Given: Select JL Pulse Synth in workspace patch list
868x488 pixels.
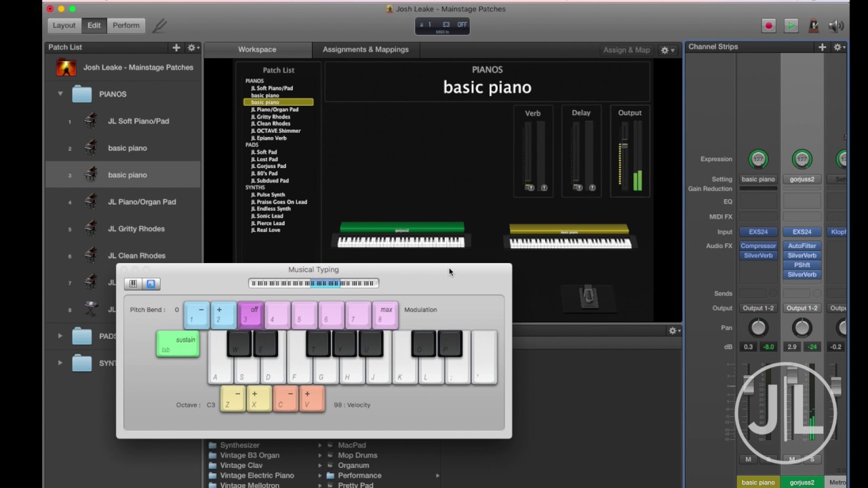Looking at the screenshot, I should tap(268, 195).
